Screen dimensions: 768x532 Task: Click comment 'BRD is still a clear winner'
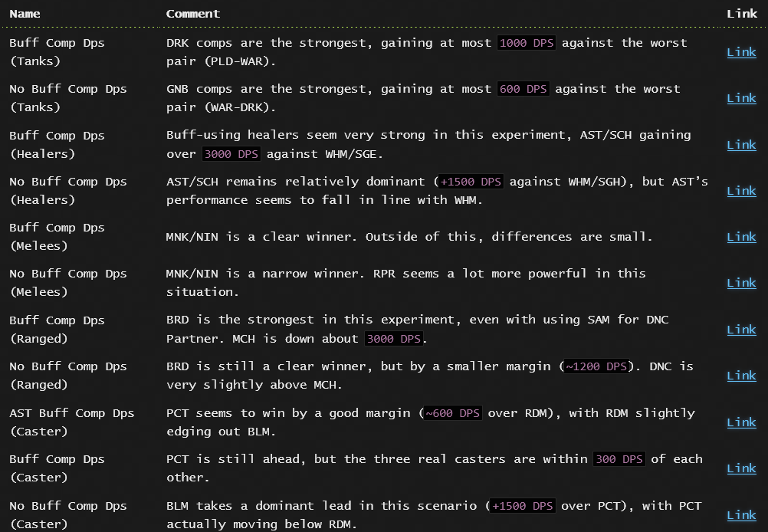click(x=429, y=376)
